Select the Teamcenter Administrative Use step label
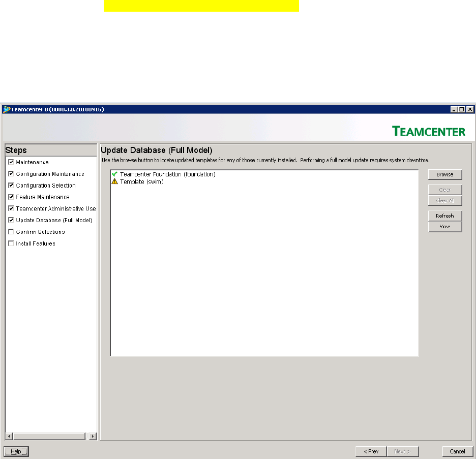The image size is (476, 459). [56, 209]
